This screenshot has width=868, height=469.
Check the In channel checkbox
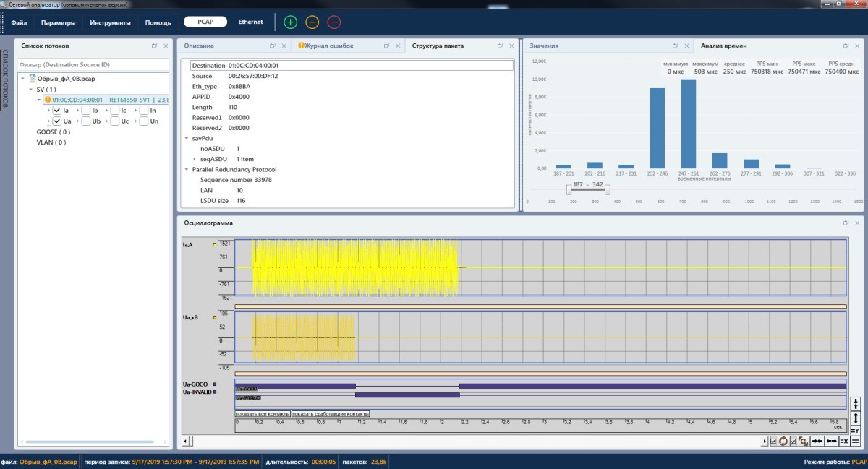[x=144, y=111]
